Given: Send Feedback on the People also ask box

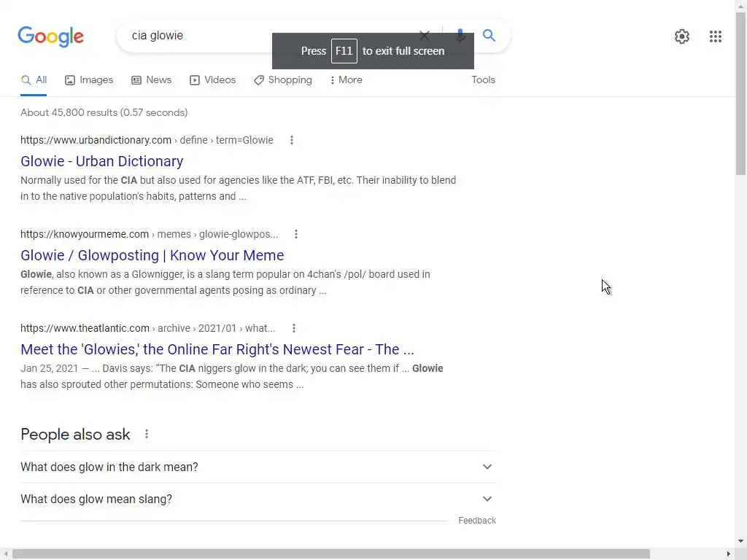Looking at the screenshot, I should coord(477,521).
